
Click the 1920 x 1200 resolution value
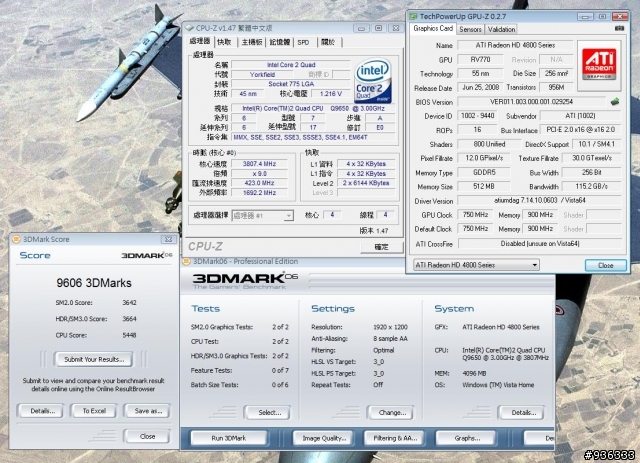(390, 327)
